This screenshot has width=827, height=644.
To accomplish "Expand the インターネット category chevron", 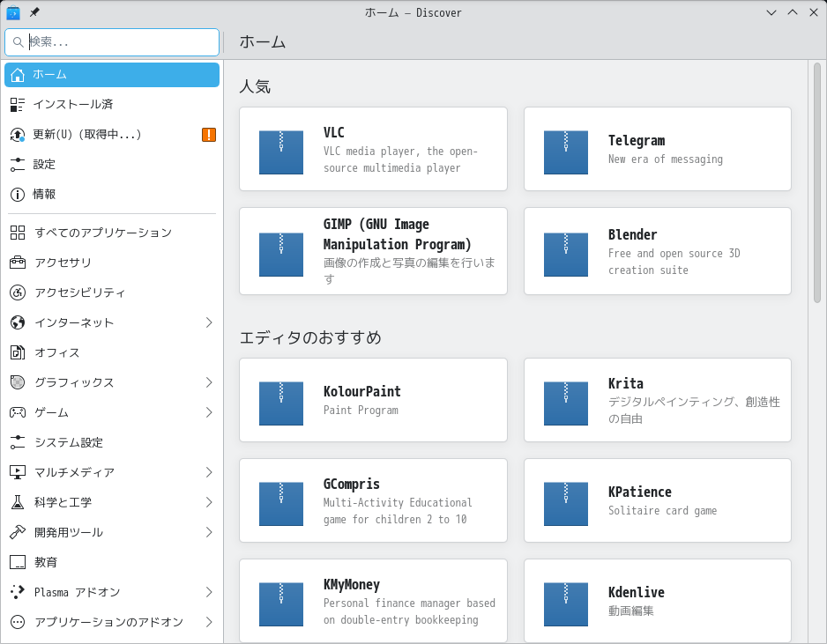I will coord(209,322).
